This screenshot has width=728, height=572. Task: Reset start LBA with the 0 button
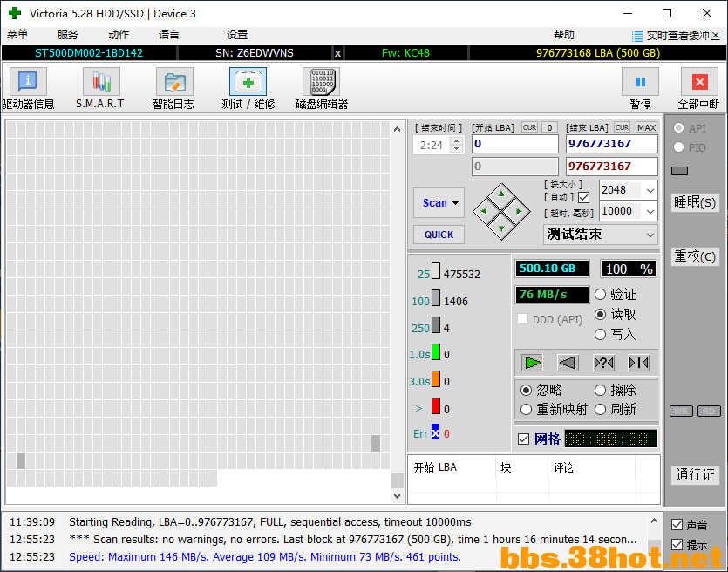click(x=549, y=127)
